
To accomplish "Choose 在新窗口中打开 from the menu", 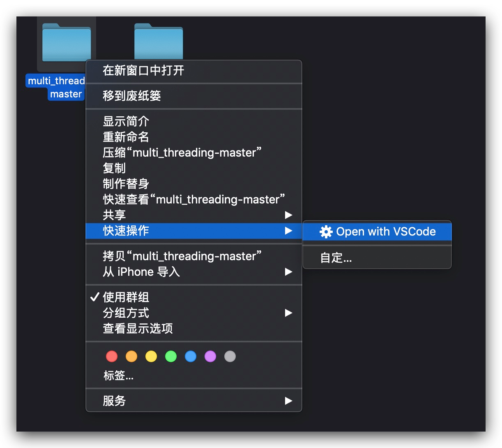I will (x=143, y=71).
